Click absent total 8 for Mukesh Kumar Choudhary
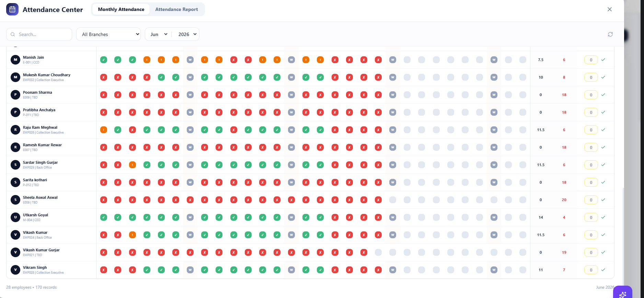Screen dimensions: 644x298 click(564, 77)
